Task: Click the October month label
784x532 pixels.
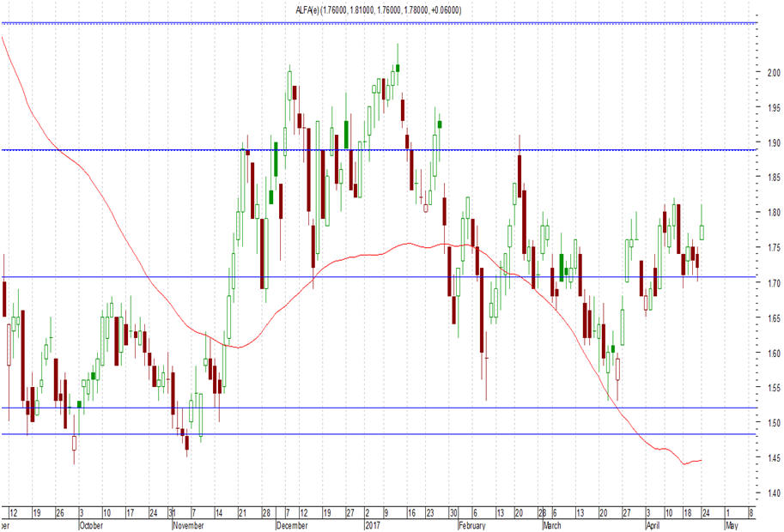Action: [91, 525]
